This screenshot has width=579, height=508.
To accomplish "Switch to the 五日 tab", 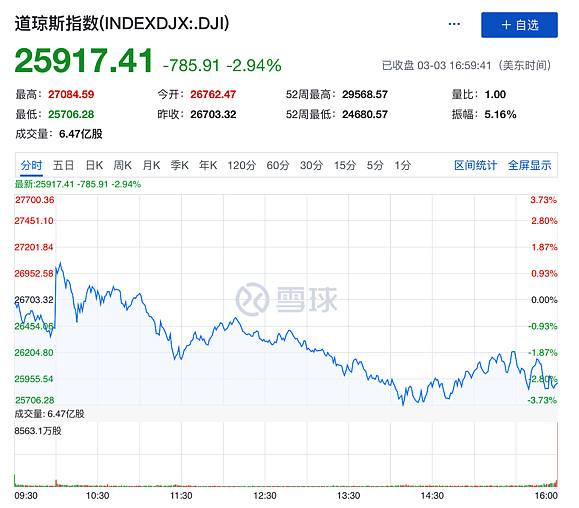I will [x=64, y=165].
